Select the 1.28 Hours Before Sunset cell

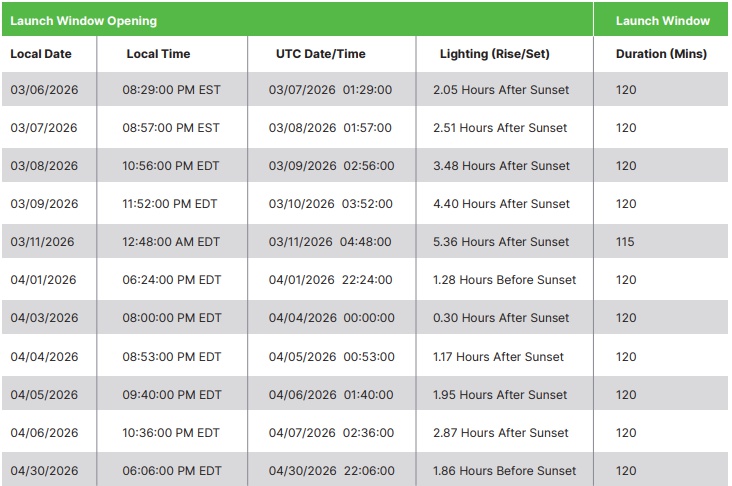[504, 280]
